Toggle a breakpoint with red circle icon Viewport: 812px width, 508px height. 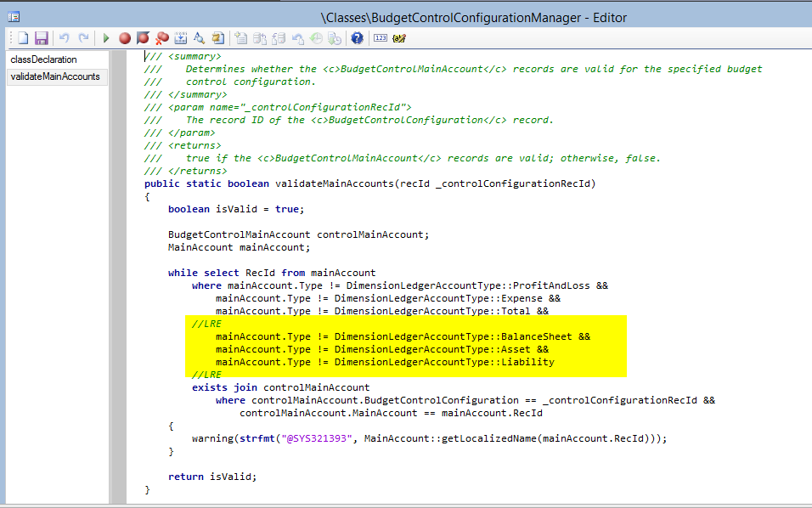[x=125, y=38]
